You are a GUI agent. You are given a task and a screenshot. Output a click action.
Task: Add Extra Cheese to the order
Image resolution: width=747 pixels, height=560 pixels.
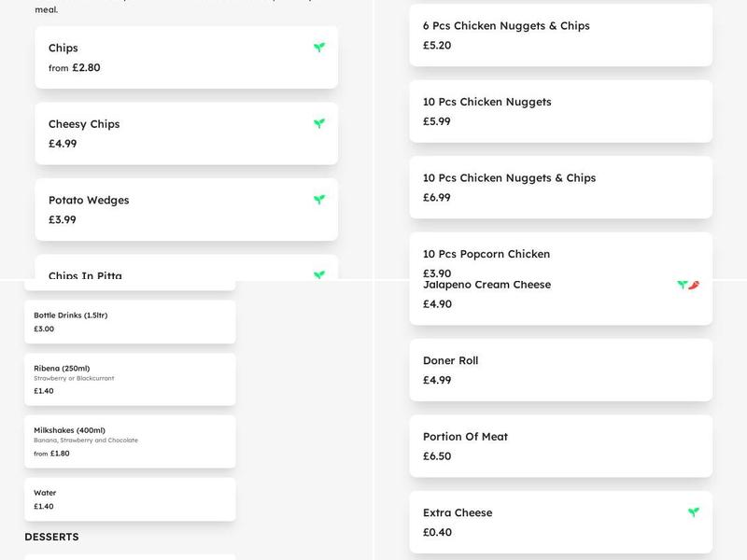tap(558, 521)
